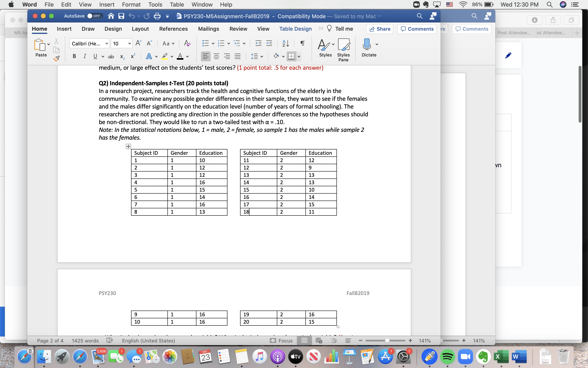The image size is (588, 368).
Task: Click the Styles gallery button
Action: (325, 48)
